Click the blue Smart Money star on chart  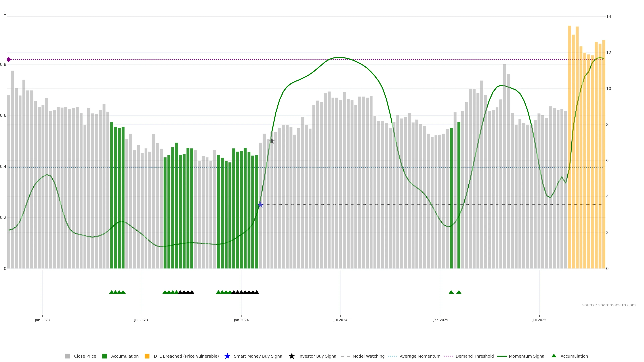(x=260, y=205)
